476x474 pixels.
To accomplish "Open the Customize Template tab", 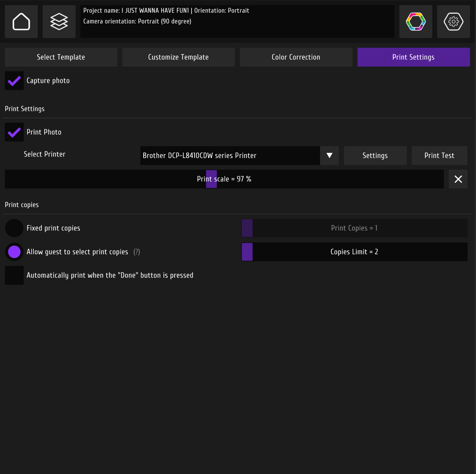I will (178, 57).
